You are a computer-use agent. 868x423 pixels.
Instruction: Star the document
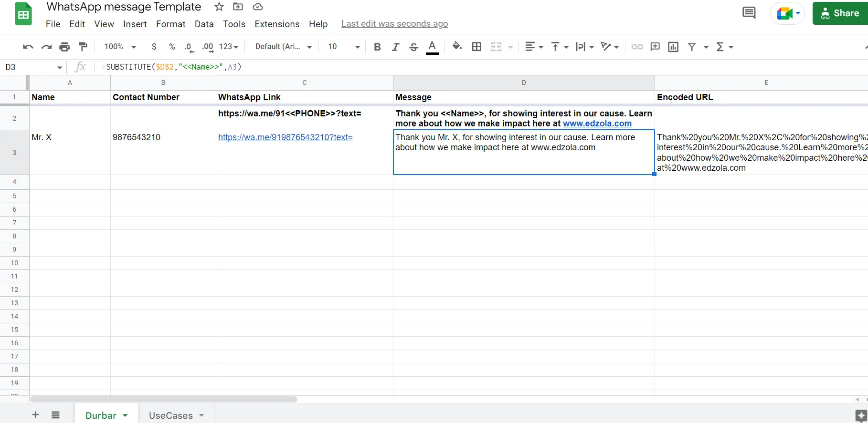point(219,7)
